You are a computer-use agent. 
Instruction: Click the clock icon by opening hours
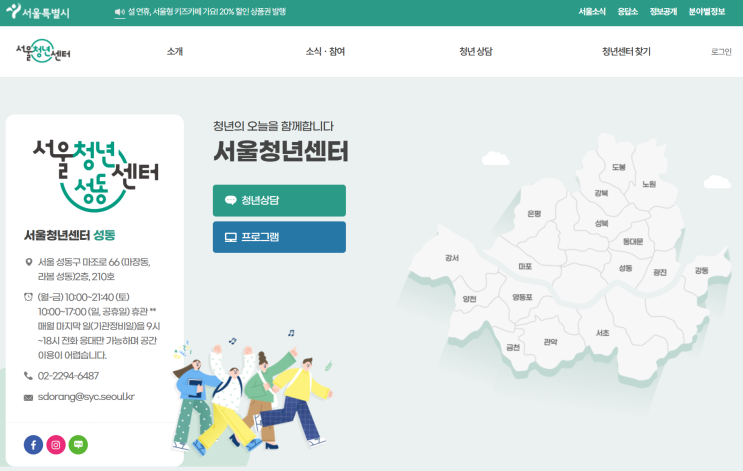click(x=28, y=297)
